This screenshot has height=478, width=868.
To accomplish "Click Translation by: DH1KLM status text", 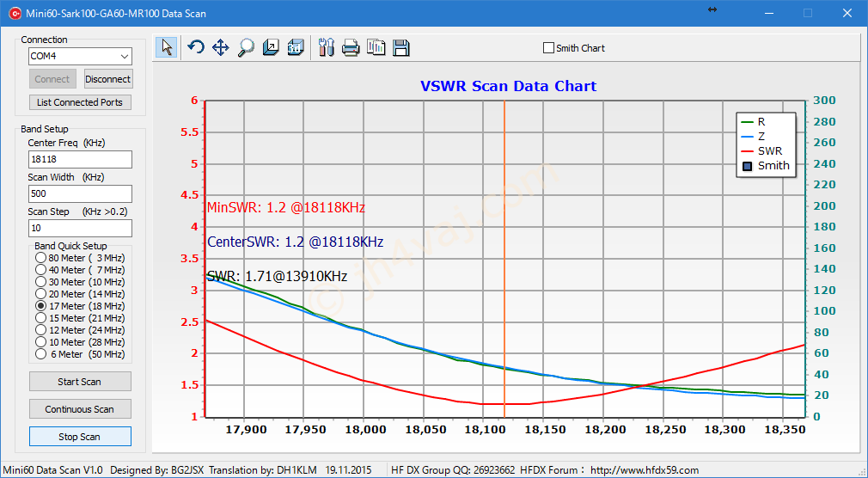I will click(263, 470).
